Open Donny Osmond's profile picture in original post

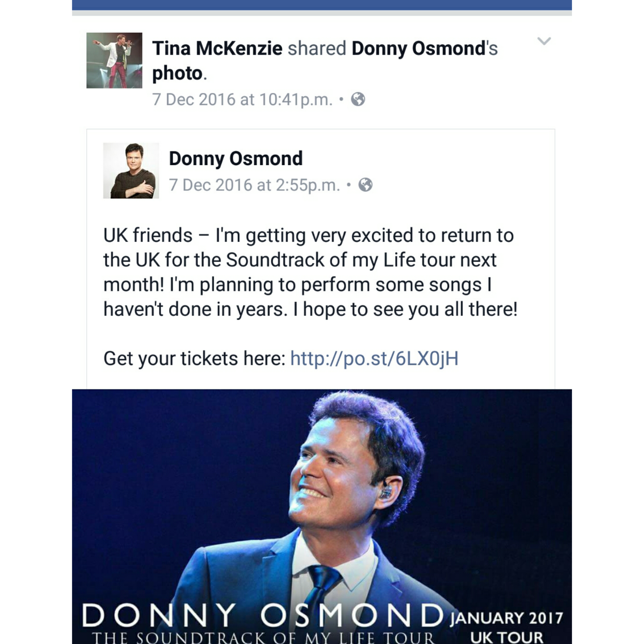tap(131, 171)
